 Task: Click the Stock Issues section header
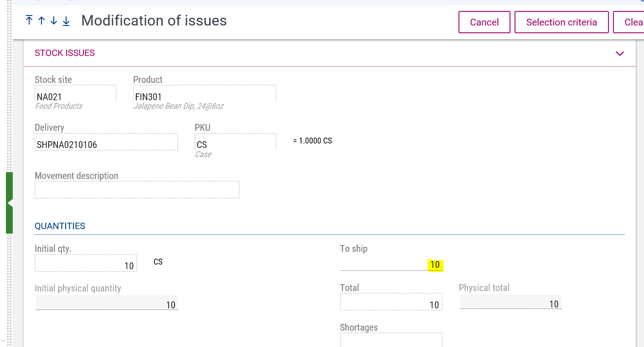click(65, 53)
